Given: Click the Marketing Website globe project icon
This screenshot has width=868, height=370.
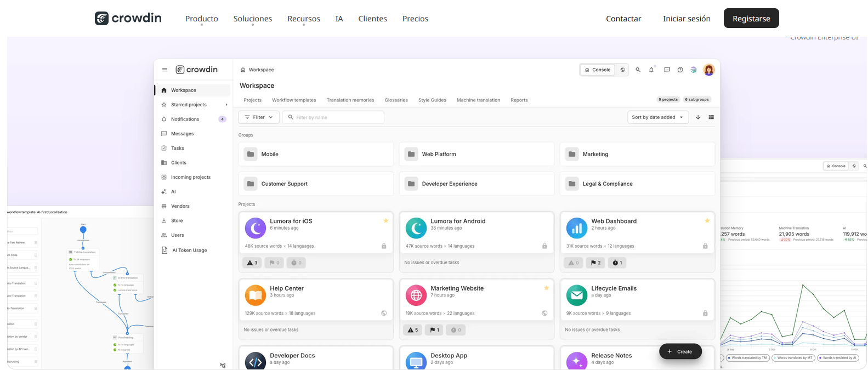Looking at the screenshot, I should 416,295.
